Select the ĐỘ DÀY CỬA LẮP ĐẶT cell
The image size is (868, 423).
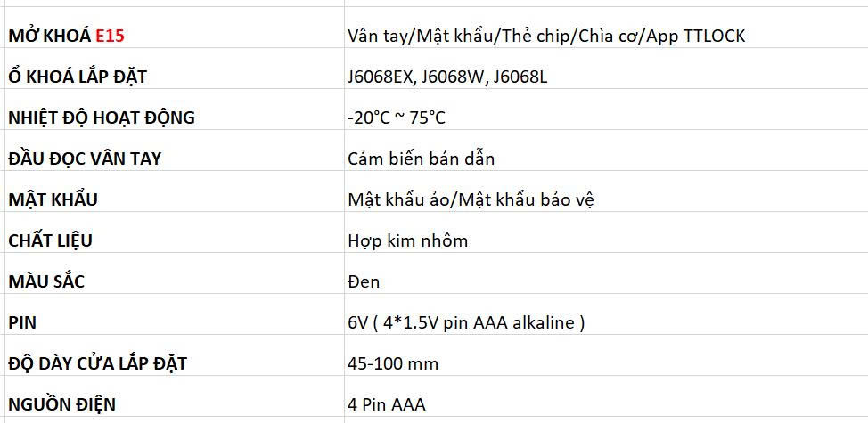coord(98,363)
